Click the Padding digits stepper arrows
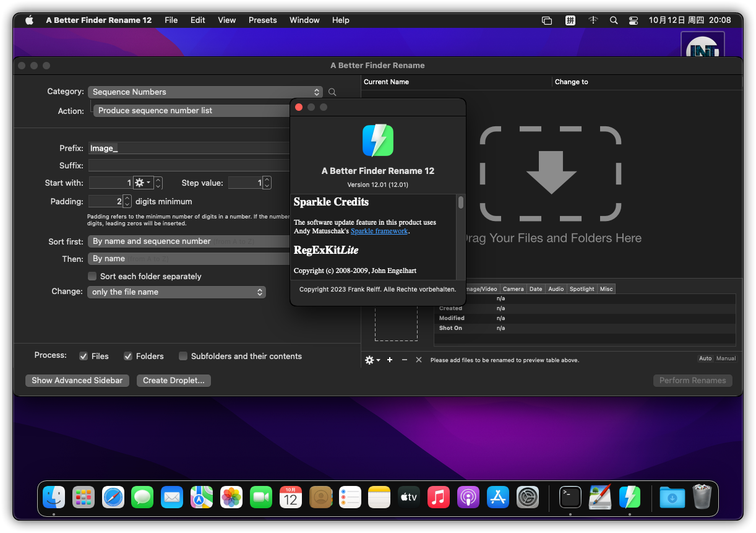Screen dimensions: 756x533 click(x=127, y=201)
